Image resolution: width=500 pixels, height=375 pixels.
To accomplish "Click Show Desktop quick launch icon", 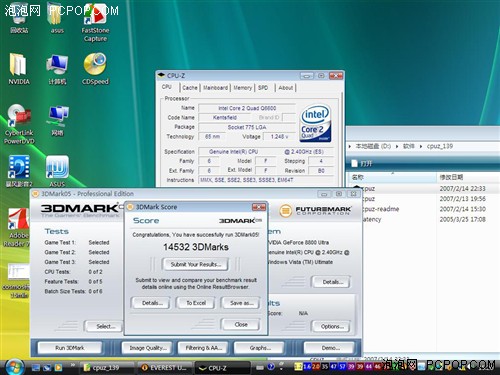I will (36, 368).
